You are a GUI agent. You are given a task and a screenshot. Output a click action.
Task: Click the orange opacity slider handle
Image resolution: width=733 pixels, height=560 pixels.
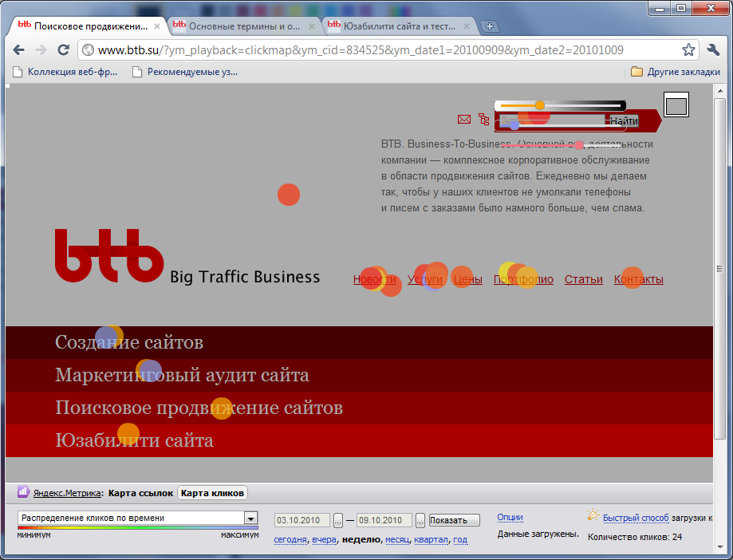[540, 105]
